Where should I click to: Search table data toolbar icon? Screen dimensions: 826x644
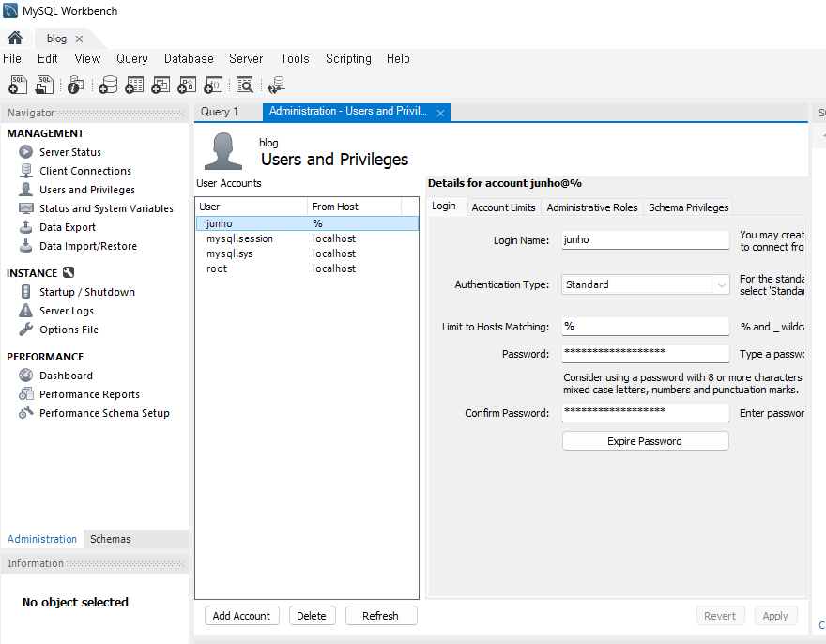coord(245,84)
